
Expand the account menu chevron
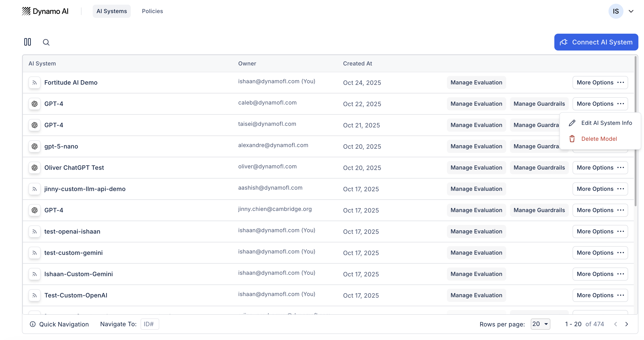click(631, 11)
